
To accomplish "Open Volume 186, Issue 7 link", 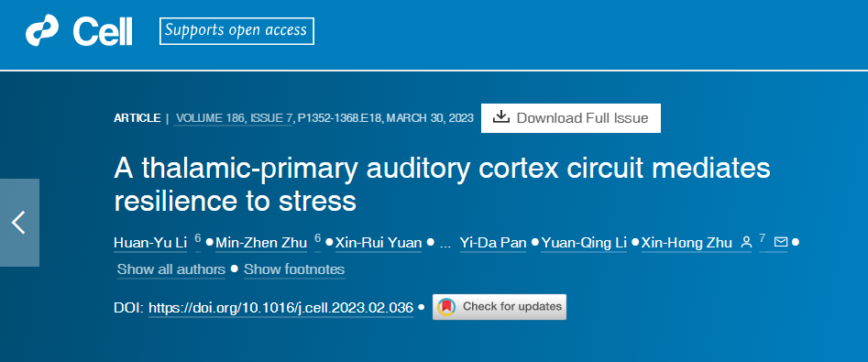I will click(233, 118).
